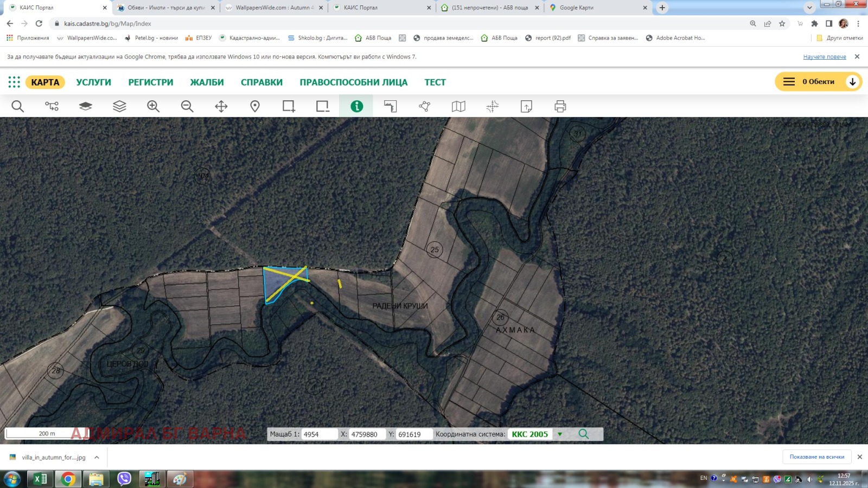The height and width of the screenshot is (488, 868).
Task: Open the ККС 2005 coordinate system dropdown
Action: (560, 434)
